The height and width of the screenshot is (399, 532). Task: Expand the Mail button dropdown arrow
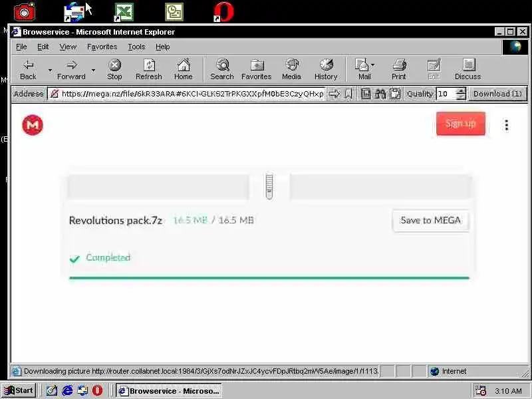coord(372,64)
